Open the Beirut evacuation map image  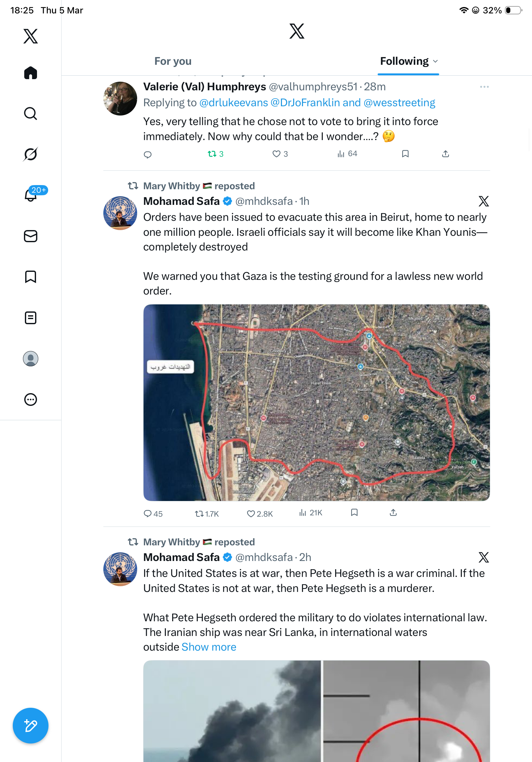(316, 402)
